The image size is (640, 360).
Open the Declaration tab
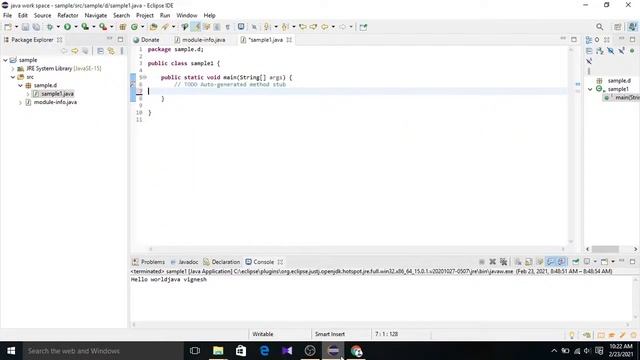[222, 262]
